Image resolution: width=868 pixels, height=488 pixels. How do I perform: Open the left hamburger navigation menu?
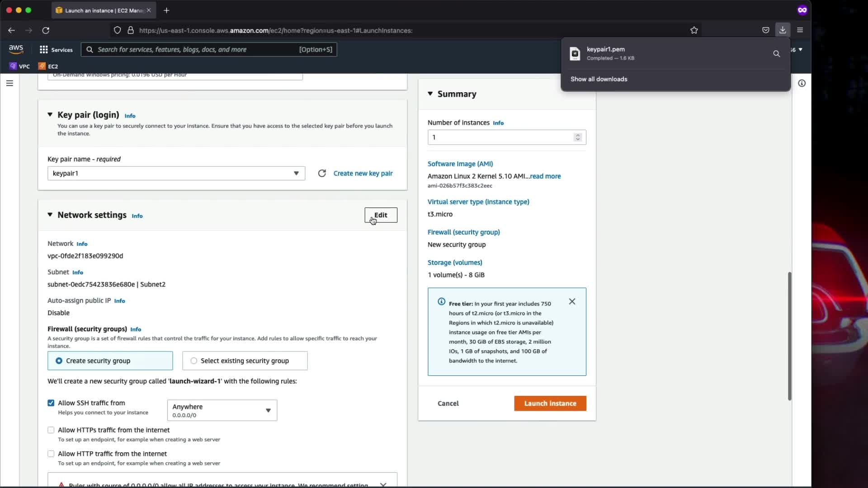(x=9, y=83)
